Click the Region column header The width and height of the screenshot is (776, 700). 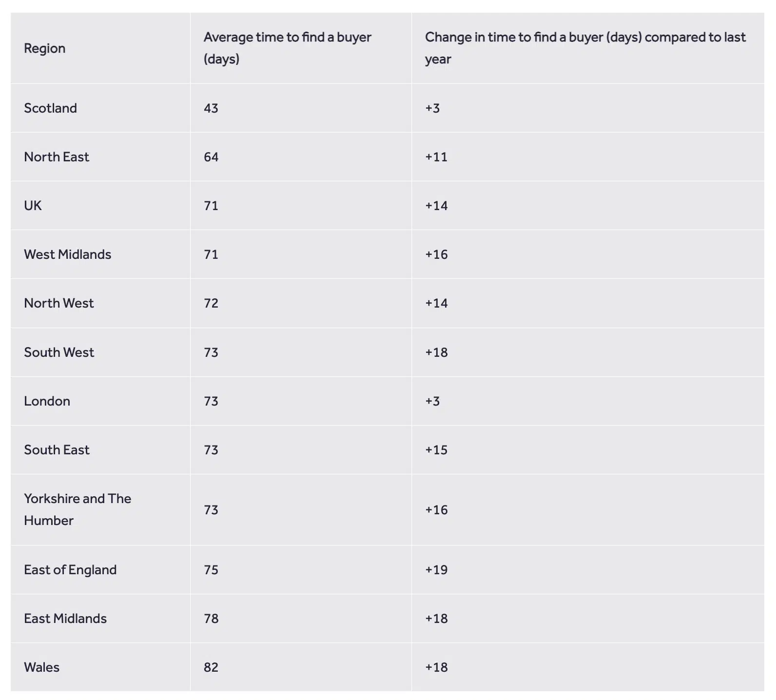coord(44,48)
